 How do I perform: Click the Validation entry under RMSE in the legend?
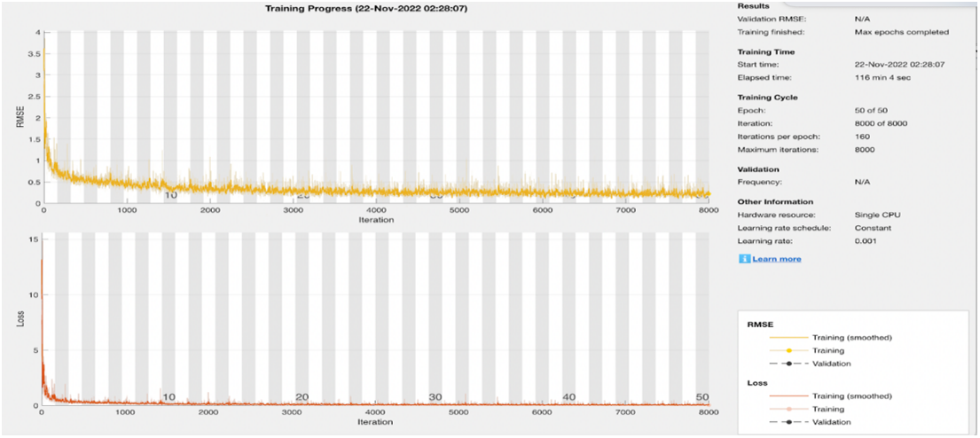click(831, 363)
